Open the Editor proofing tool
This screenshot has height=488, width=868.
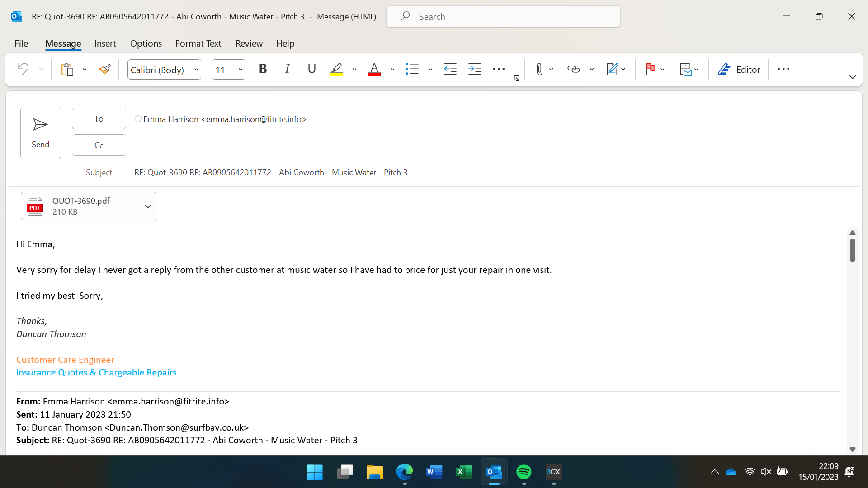coord(739,70)
